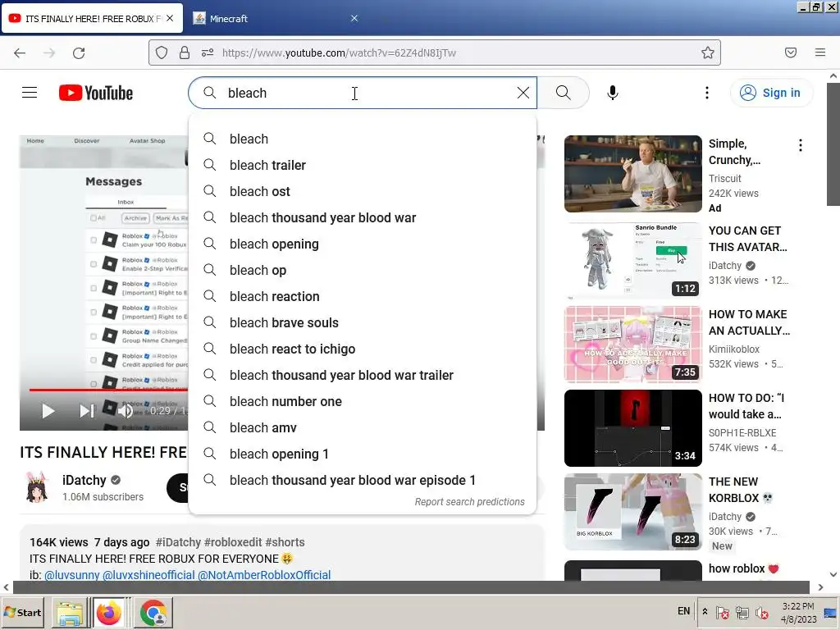840x630 pixels.
Task: Open Windows Explorer from taskbar
Action: click(x=70, y=613)
